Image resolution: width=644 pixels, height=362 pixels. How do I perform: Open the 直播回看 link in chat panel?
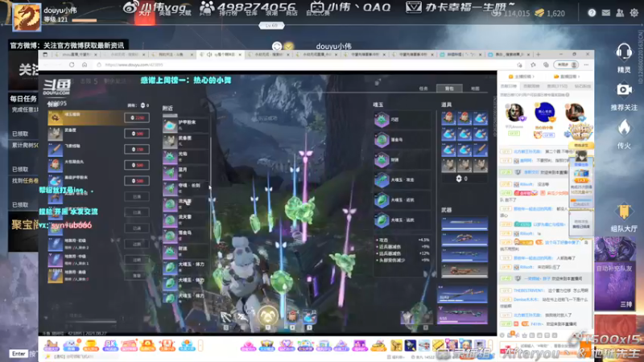pyautogui.click(x=567, y=76)
